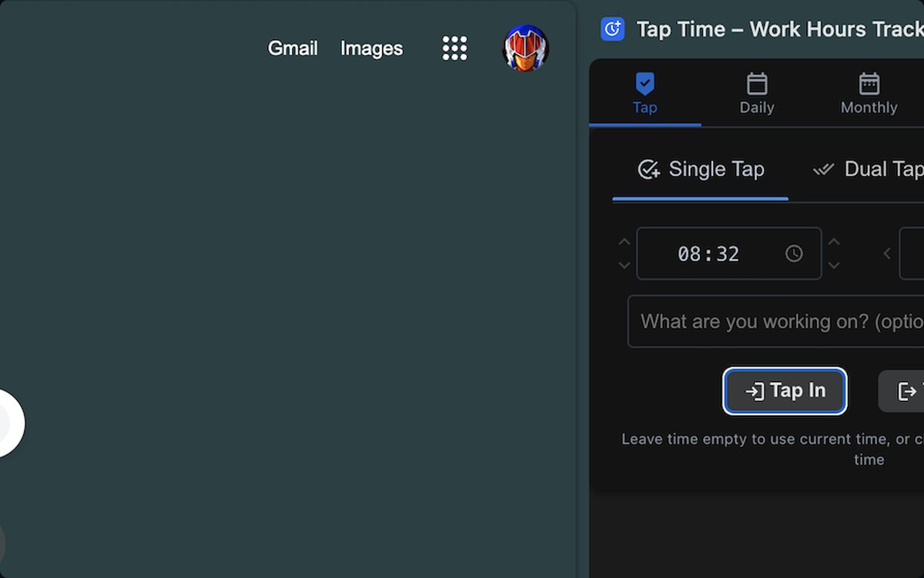Click the Tap Time extension logo icon
Viewport: 924px width, 578px height.
613,29
